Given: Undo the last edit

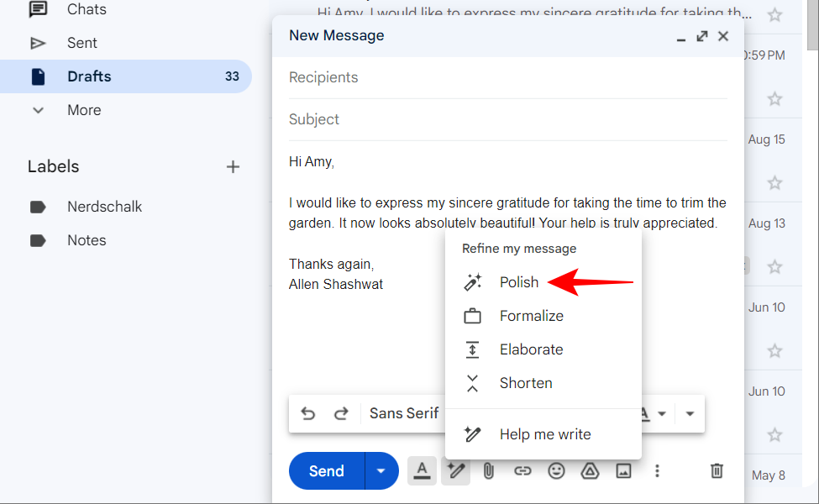Looking at the screenshot, I should point(308,413).
